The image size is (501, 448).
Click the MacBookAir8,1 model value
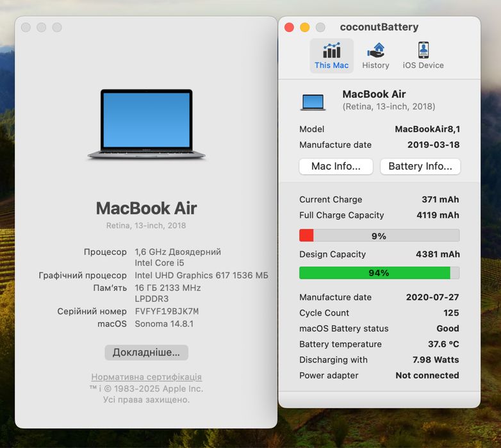tap(427, 129)
